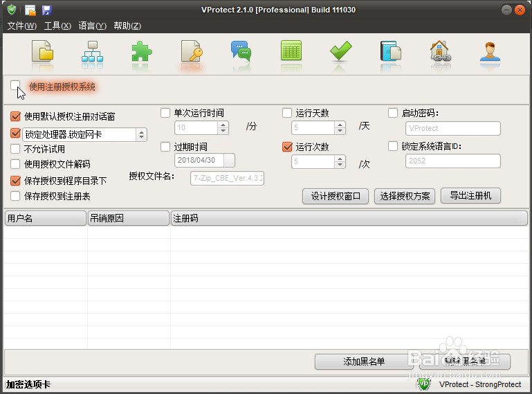Open the 过期时间 date picker dropdown
This screenshot has width=532, height=394.
point(230,160)
